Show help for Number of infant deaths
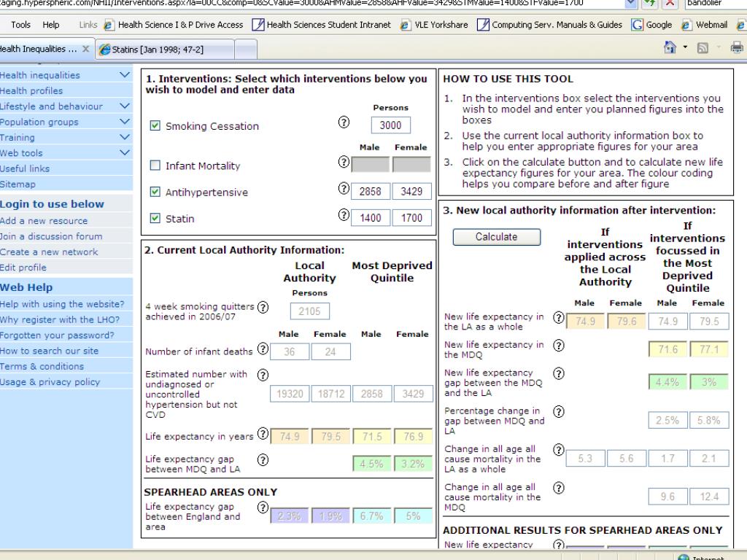The width and height of the screenshot is (747, 560). point(263,349)
